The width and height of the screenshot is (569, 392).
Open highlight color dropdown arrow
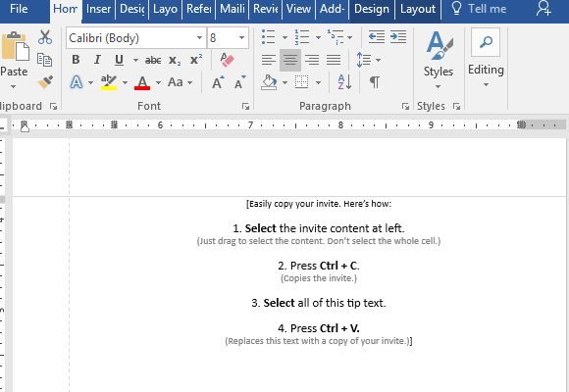pos(125,82)
